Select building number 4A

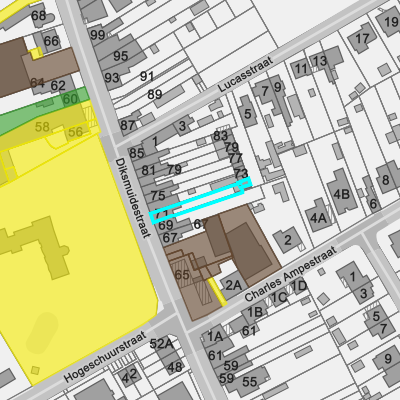coord(318,216)
